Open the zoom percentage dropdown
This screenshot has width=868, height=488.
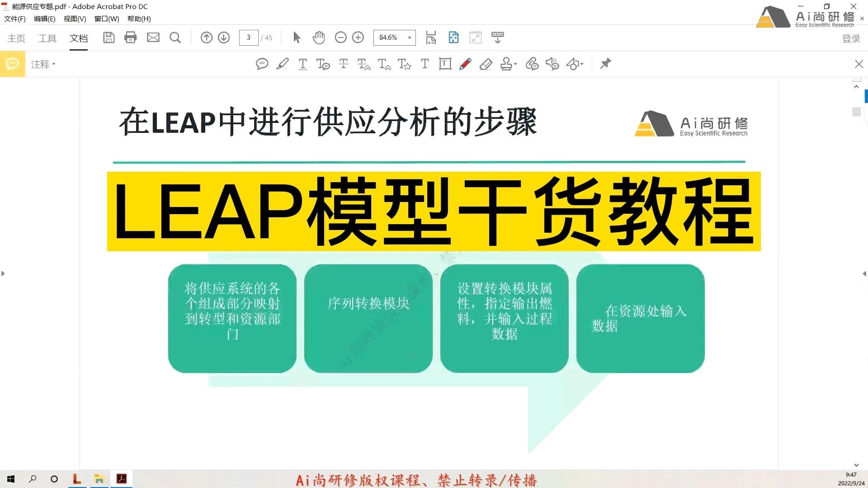click(x=408, y=38)
